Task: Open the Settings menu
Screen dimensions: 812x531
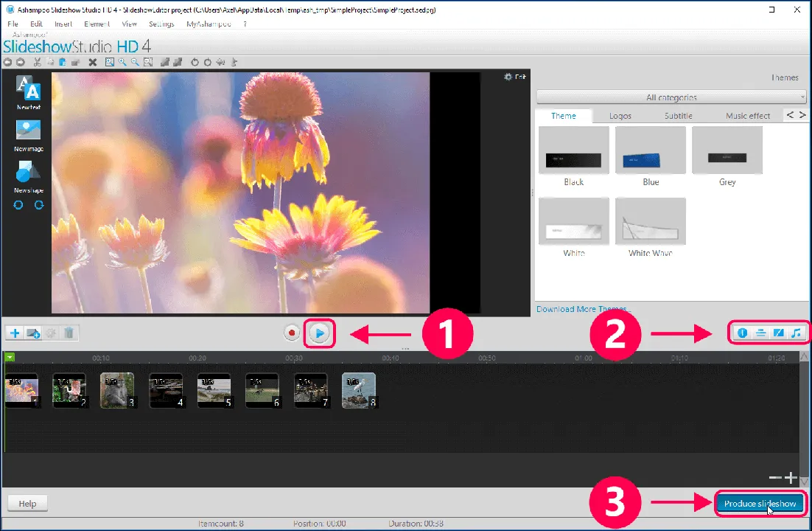Action: pyautogui.click(x=161, y=24)
